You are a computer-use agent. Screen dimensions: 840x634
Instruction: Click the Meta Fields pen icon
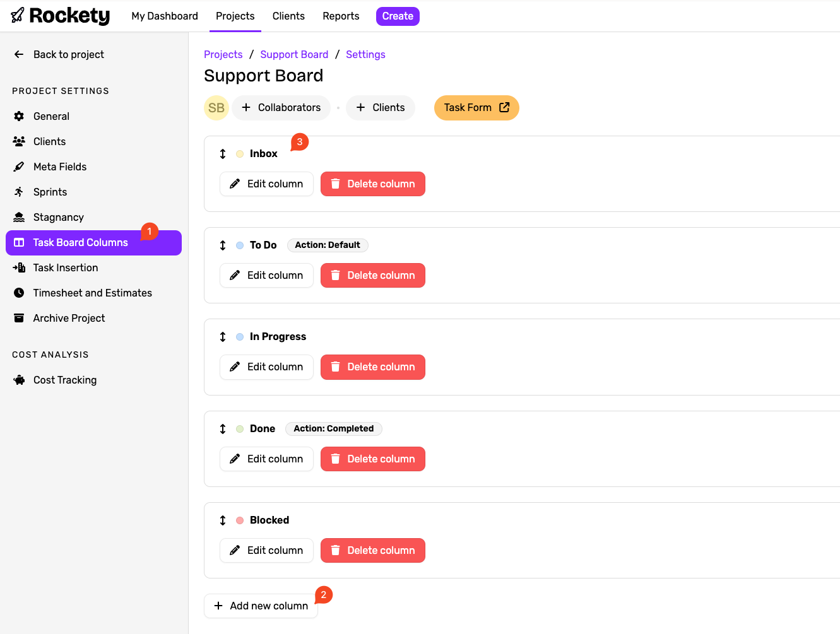click(19, 167)
